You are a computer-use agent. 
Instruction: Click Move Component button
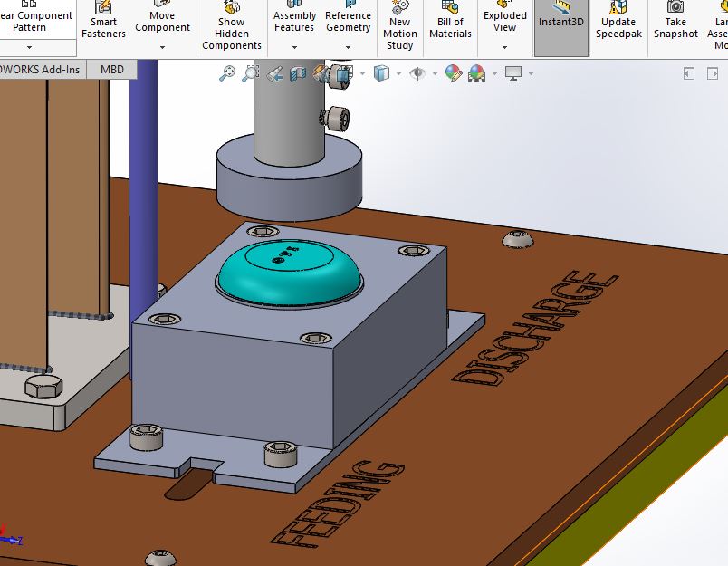pos(162,17)
